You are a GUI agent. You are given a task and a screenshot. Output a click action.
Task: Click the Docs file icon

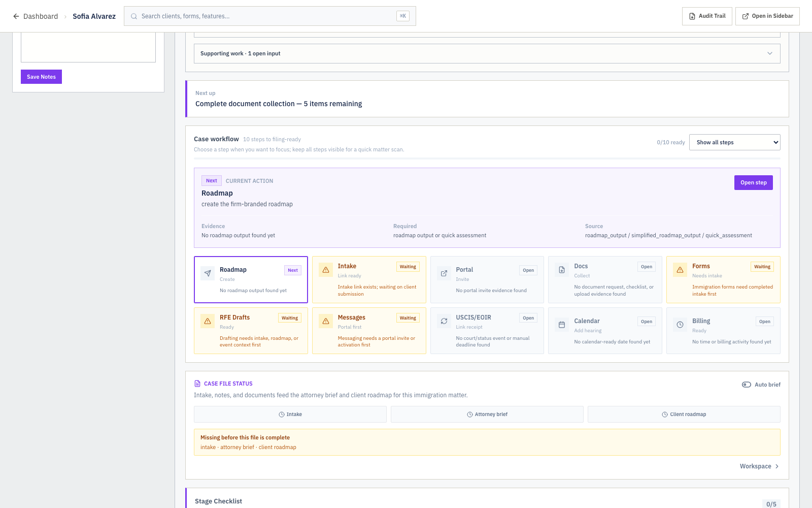(x=562, y=270)
